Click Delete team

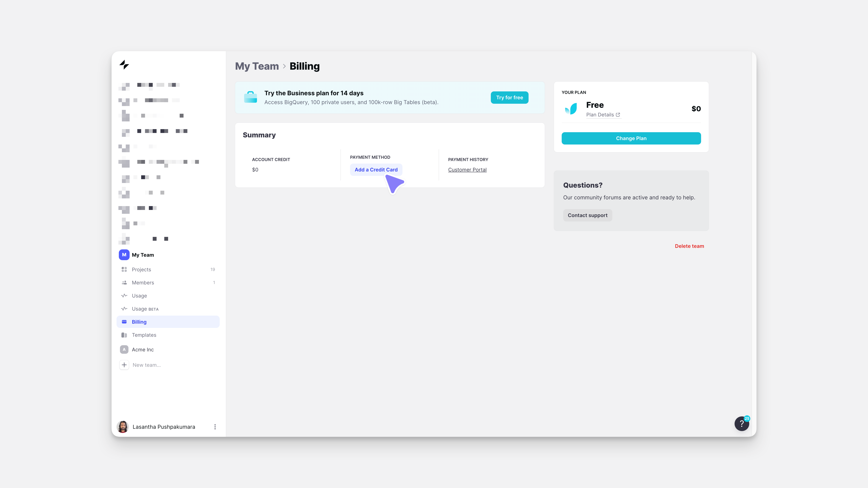pyautogui.click(x=689, y=246)
